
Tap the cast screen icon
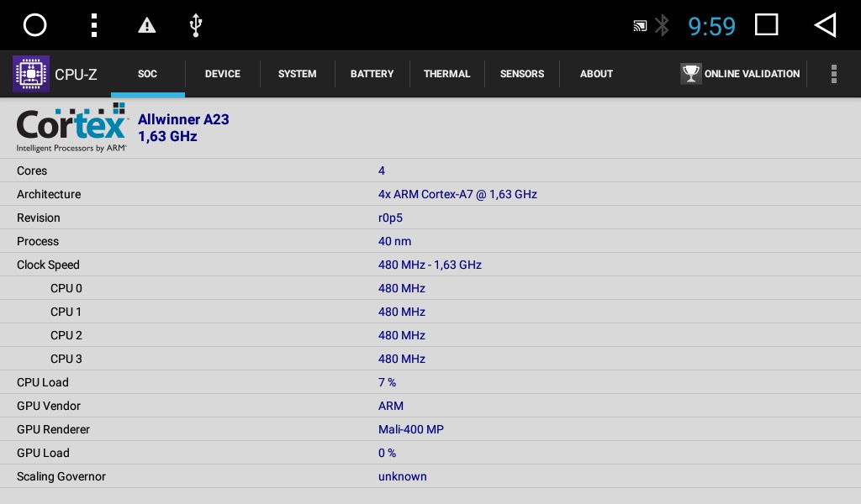click(x=640, y=26)
